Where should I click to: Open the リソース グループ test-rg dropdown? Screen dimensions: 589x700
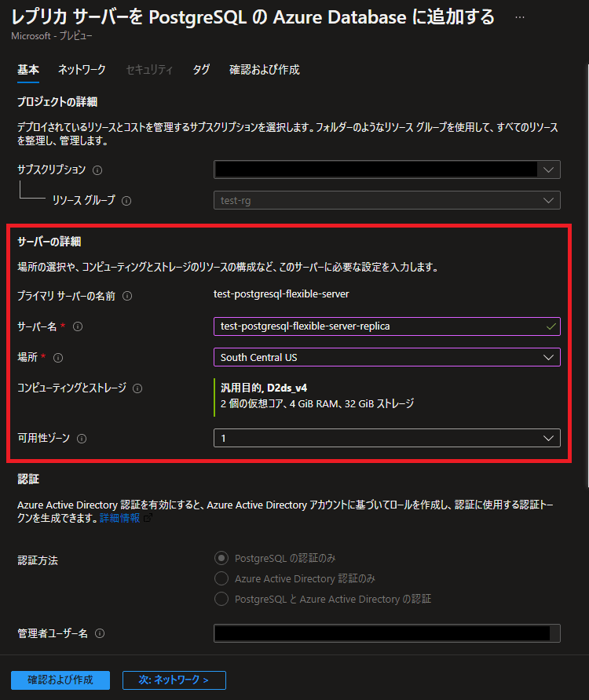click(387, 200)
